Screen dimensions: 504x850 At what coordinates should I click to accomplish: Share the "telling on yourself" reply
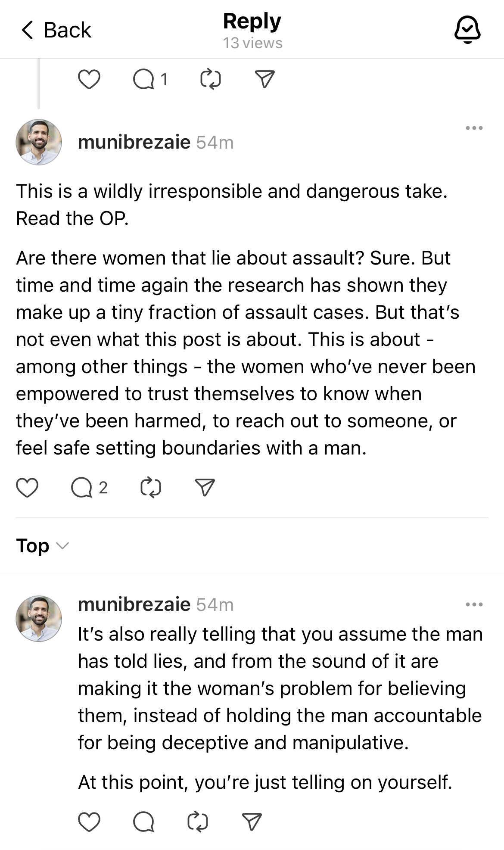252,822
